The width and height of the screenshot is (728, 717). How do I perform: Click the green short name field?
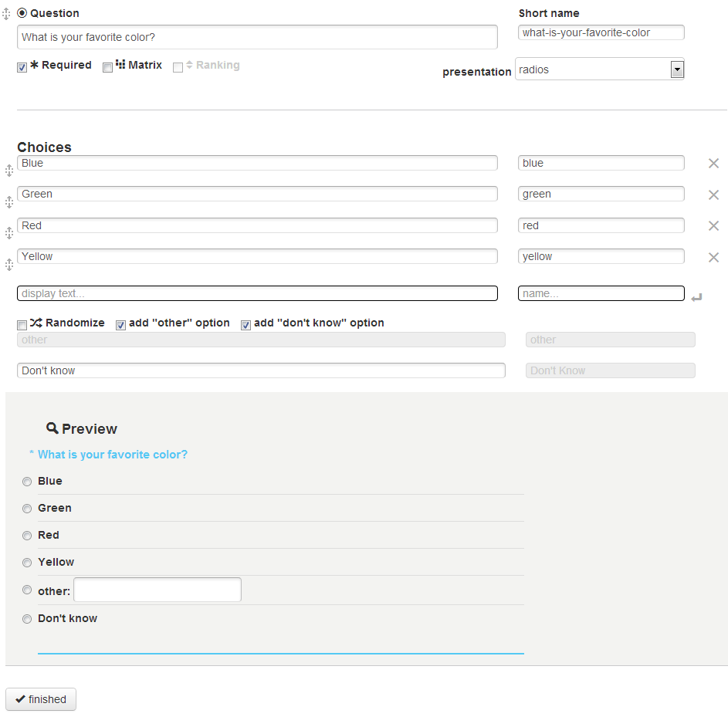[601, 194]
